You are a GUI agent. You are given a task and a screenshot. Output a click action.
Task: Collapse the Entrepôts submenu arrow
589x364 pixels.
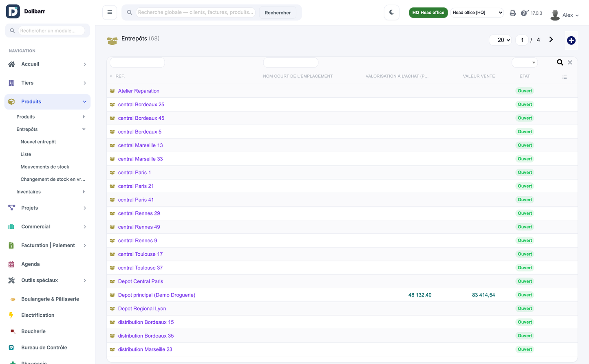(84, 129)
